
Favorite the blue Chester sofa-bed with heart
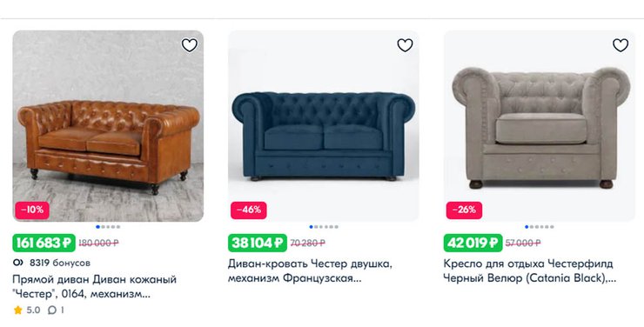pos(405,45)
